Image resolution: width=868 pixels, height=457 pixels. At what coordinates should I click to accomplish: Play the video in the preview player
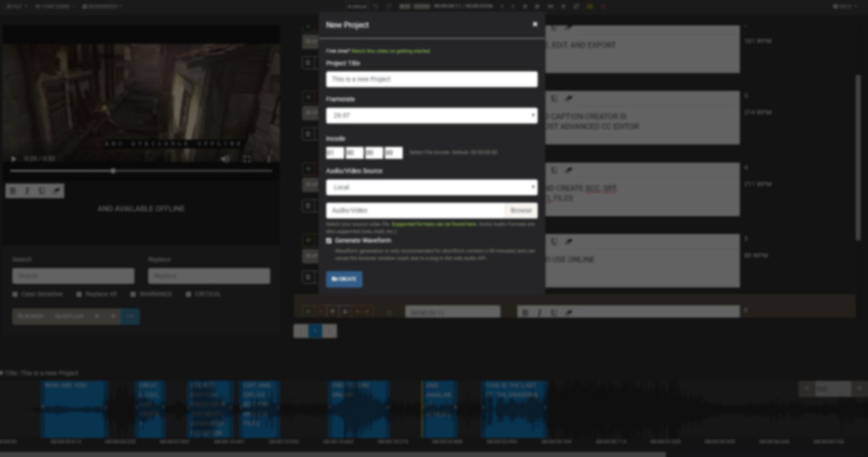pos(14,159)
